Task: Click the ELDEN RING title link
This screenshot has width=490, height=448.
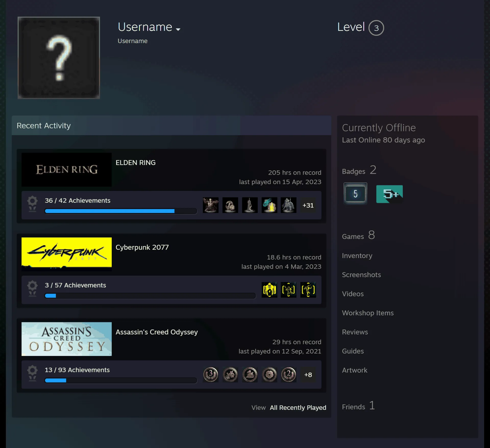Action: coord(136,163)
